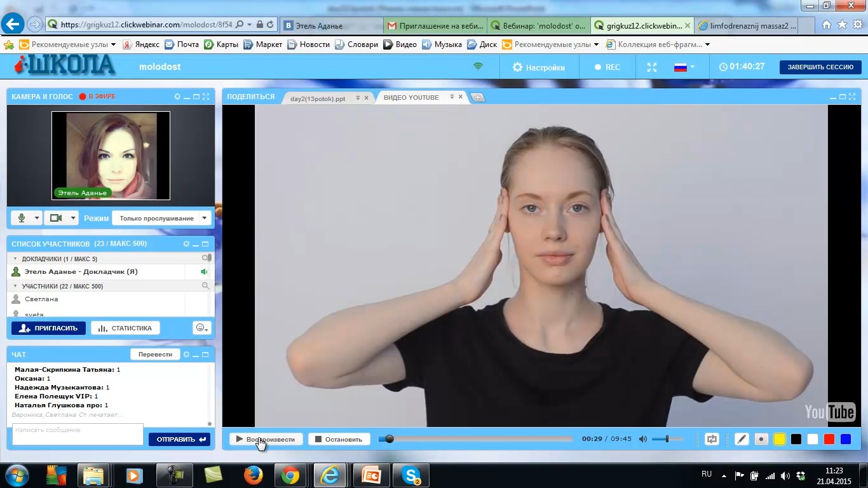
Task: Close the ВИДЕО YOUTUBE tab
Action: click(461, 97)
